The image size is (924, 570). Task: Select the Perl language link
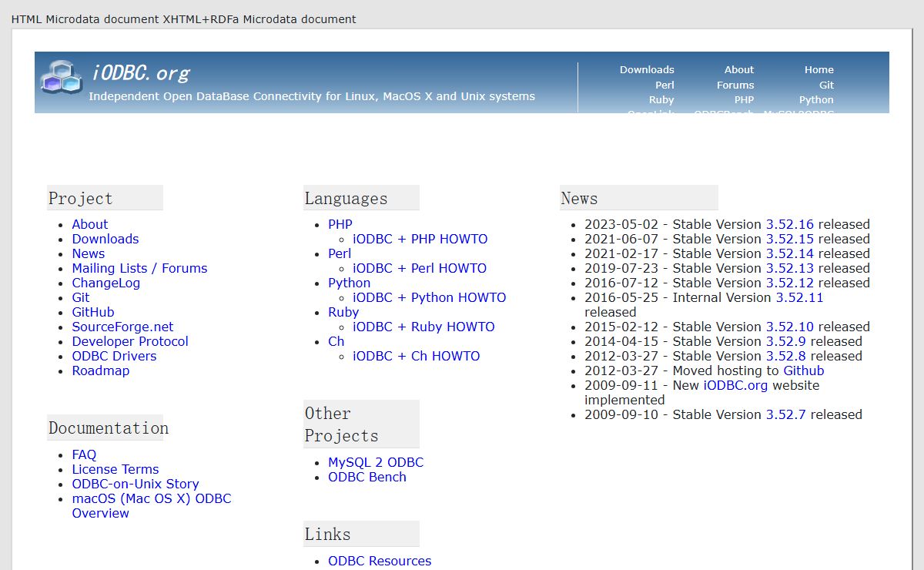[x=339, y=253]
